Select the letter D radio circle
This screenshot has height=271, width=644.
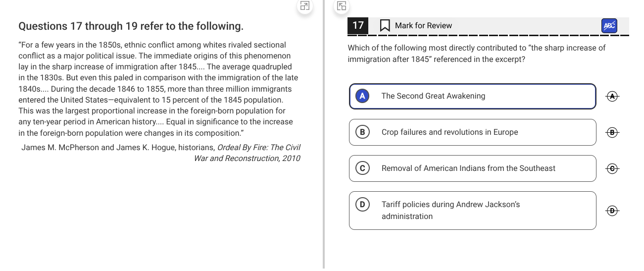(x=362, y=205)
